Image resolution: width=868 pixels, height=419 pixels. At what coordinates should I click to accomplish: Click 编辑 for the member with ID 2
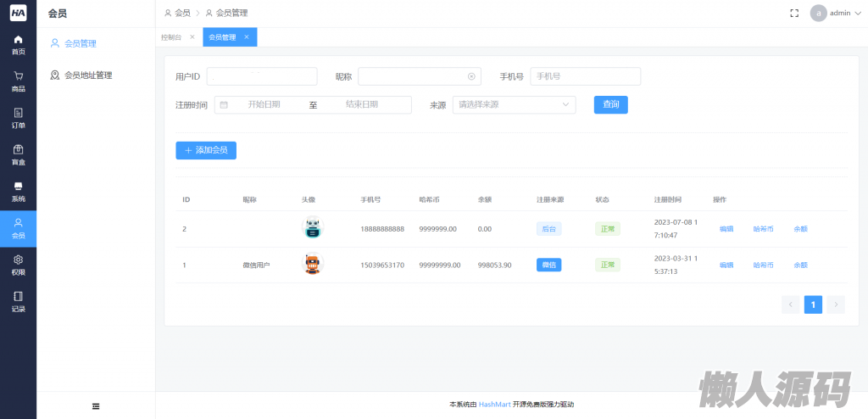pyautogui.click(x=726, y=229)
